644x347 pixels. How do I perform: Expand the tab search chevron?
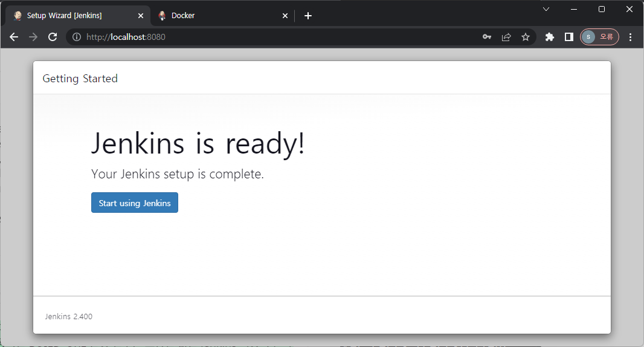pos(546,9)
